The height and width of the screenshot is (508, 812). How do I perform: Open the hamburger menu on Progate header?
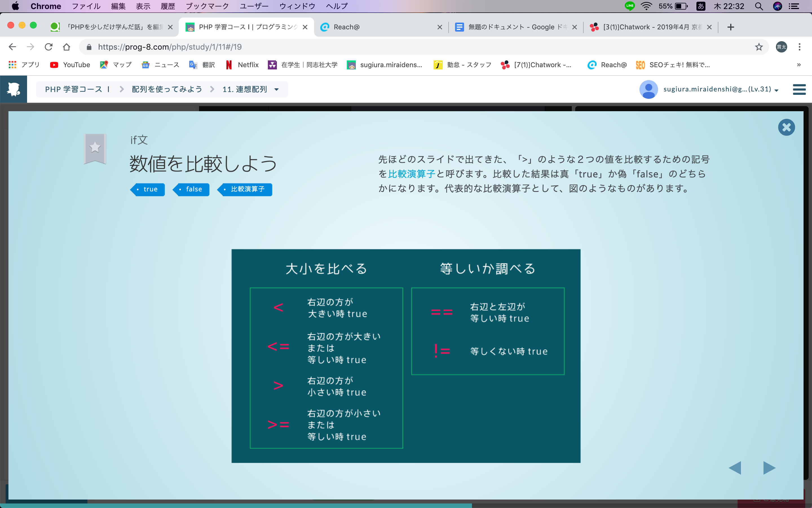[x=799, y=89]
